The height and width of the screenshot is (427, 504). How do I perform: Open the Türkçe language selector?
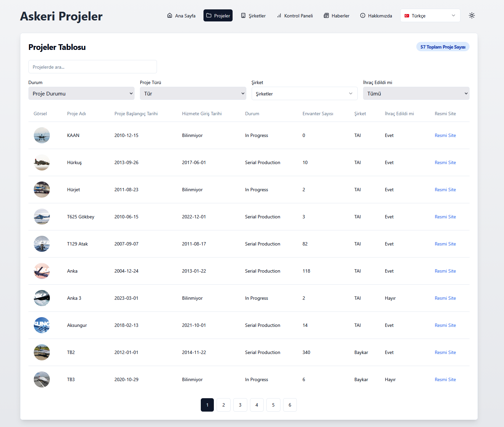click(430, 15)
